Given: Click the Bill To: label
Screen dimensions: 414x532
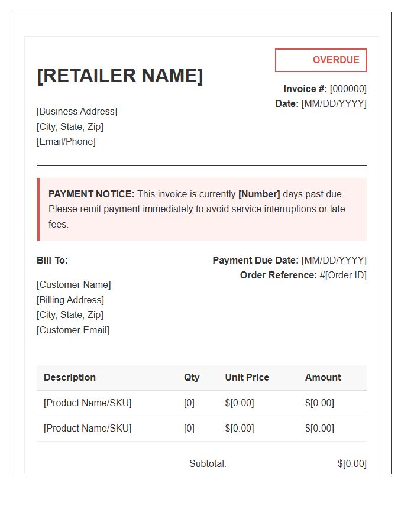Looking at the screenshot, I should pos(52,260).
